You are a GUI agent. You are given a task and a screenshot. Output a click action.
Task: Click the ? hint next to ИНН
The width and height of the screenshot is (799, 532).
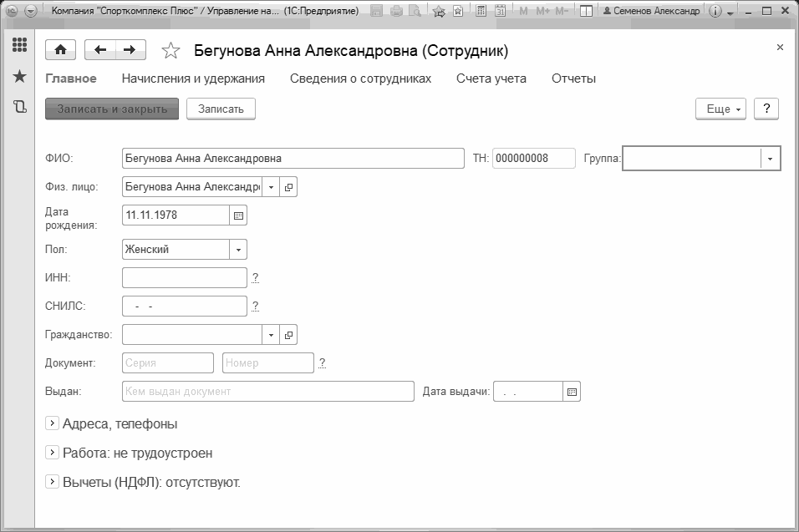point(255,278)
